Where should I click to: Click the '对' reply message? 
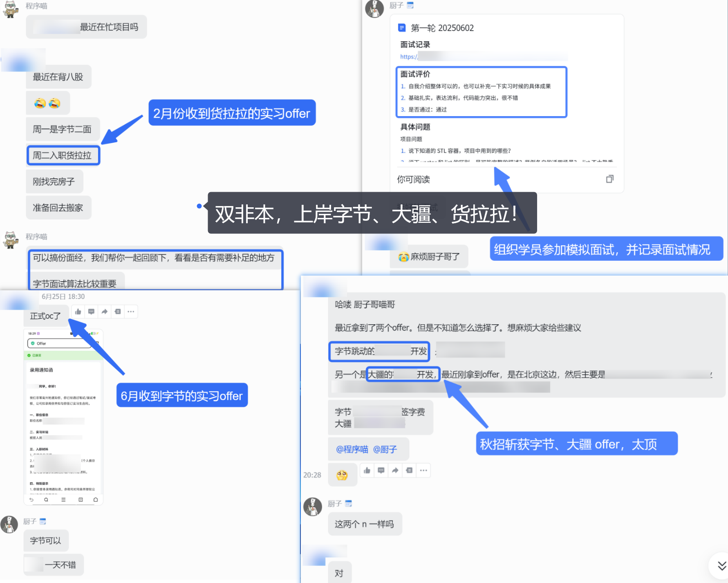point(340,573)
